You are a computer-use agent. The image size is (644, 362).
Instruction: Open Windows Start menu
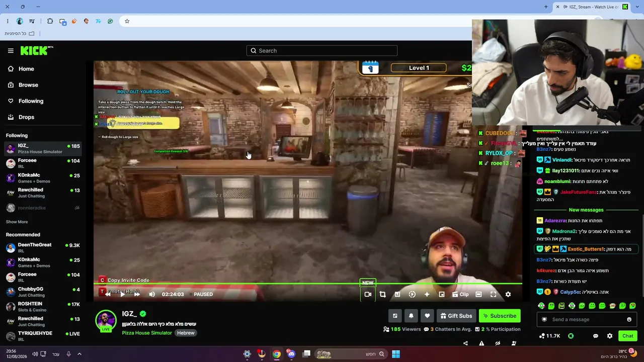pos(396,354)
